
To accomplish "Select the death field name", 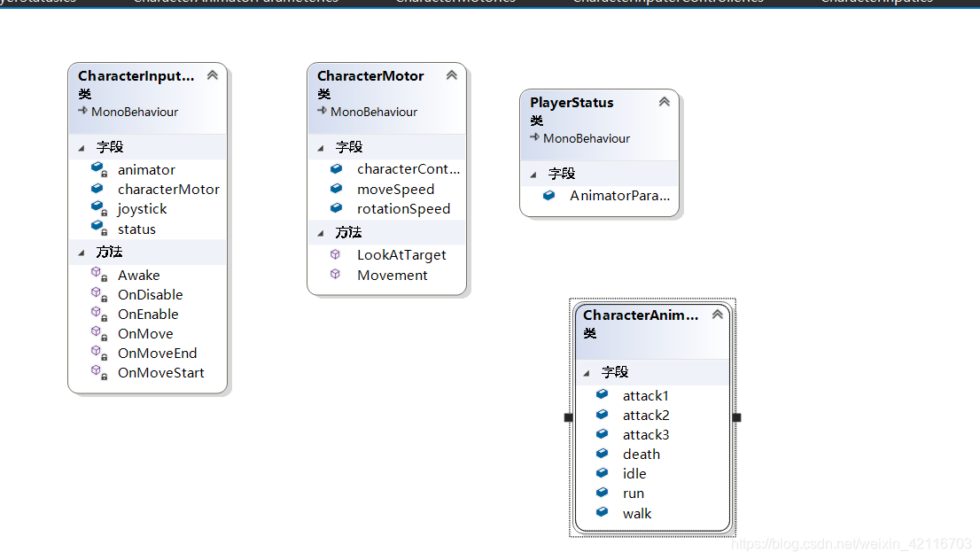I will pos(642,455).
